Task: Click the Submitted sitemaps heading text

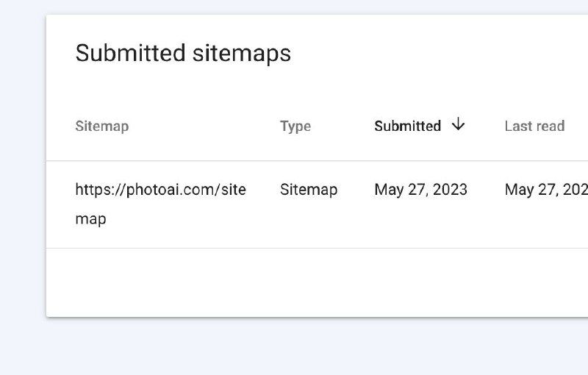Action: point(183,53)
